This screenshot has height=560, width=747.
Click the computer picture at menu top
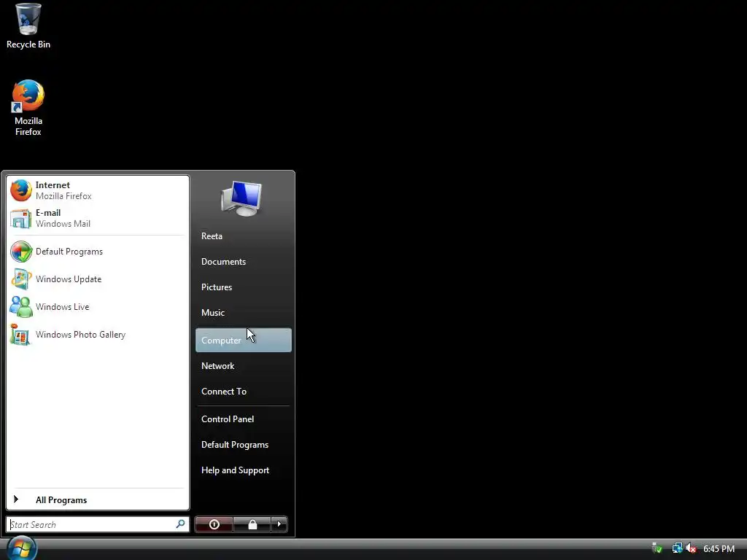click(242, 198)
